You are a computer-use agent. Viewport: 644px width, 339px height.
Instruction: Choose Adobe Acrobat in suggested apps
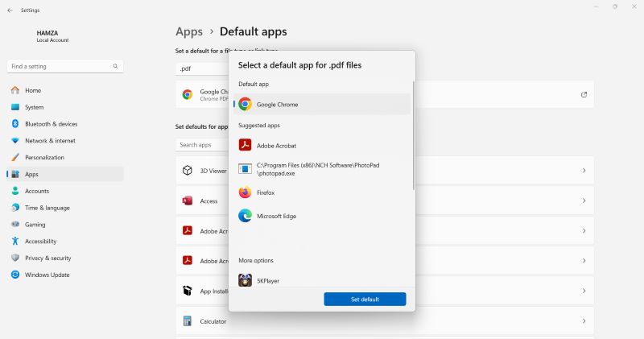tap(322, 146)
